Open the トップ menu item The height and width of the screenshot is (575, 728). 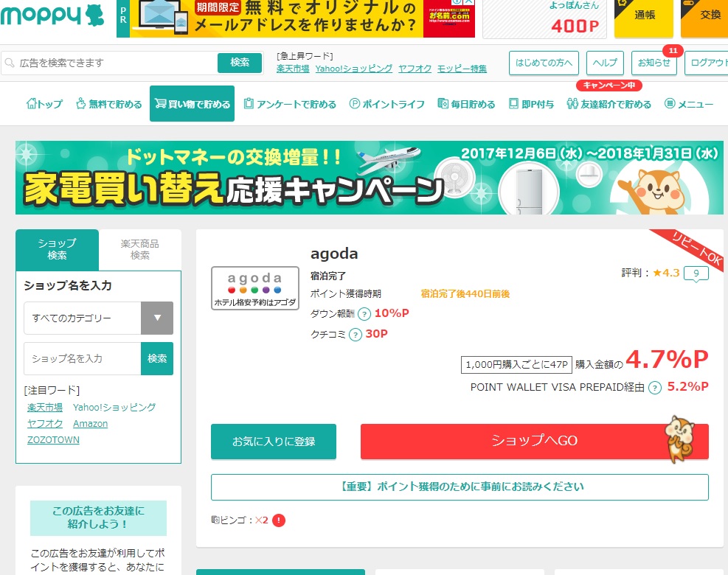tap(44, 104)
